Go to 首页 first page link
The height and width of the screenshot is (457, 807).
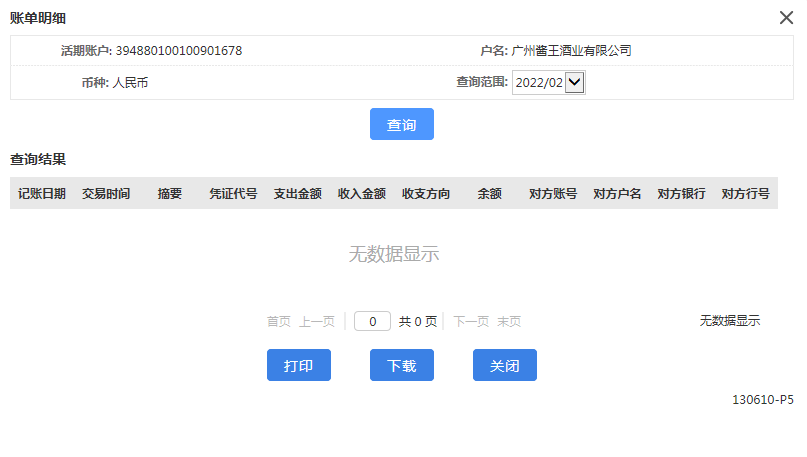(278, 322)
